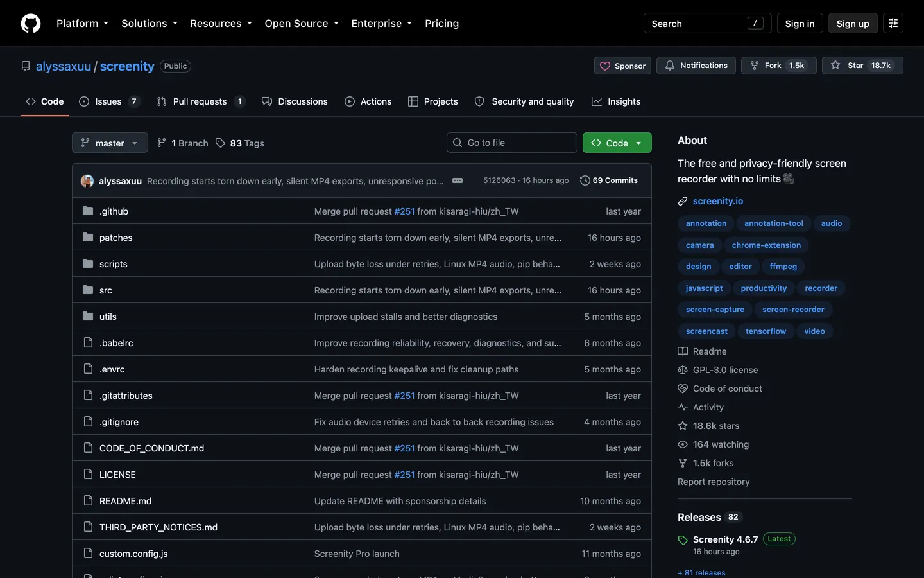Select the Code tab
The image size is (924, 578).
[45, 101]
